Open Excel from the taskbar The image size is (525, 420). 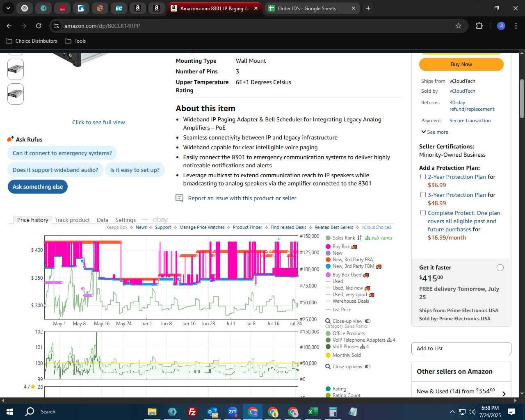click(x=313, y=412)
